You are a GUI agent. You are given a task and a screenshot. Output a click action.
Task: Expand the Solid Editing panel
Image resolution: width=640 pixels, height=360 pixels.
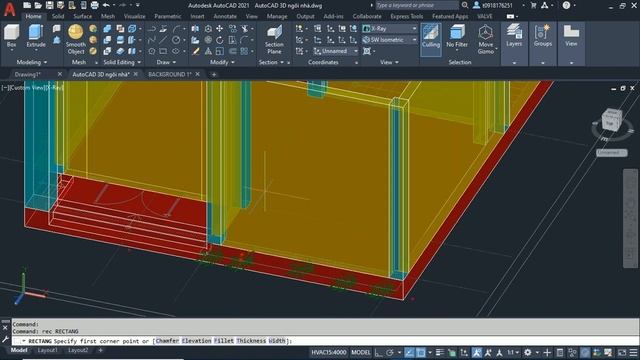122,62
